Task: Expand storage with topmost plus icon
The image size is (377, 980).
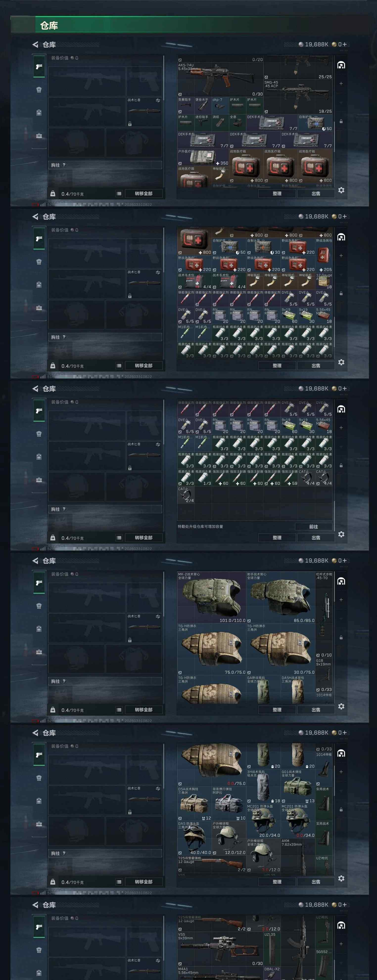Action: pyautogui.click(x=341, y=83)
